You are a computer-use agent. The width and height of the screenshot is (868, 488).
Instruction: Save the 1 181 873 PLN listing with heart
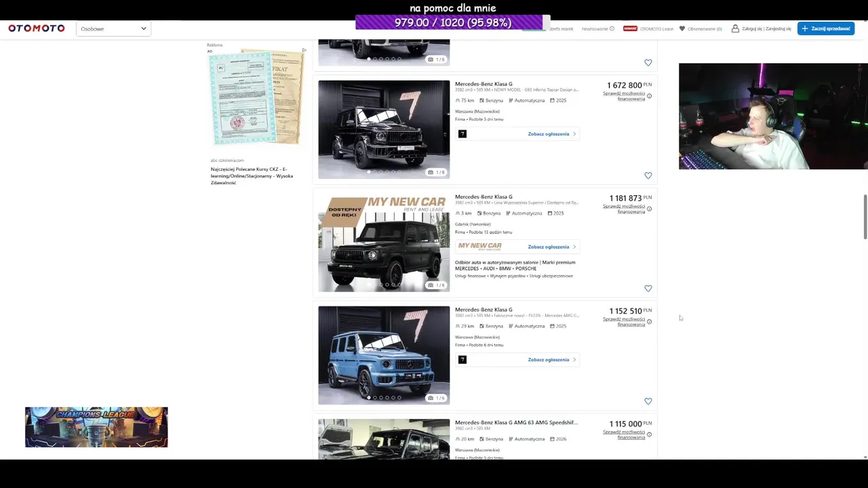pos(648,289)
